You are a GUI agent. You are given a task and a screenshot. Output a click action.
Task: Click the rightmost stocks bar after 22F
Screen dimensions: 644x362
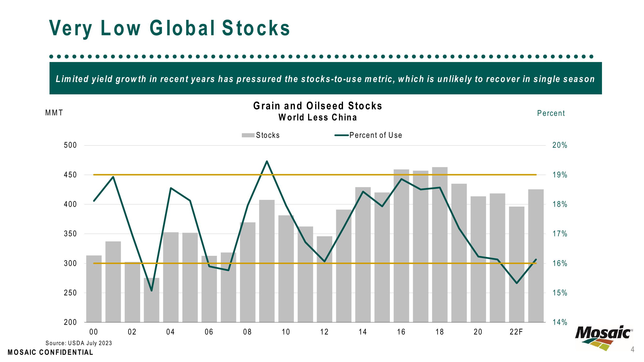[x=536, y=256]
